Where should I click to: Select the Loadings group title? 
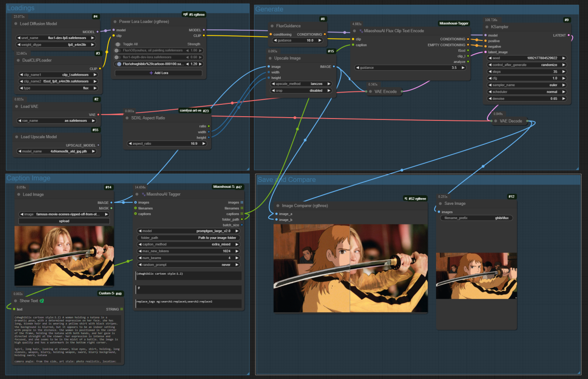coord(21,8)
